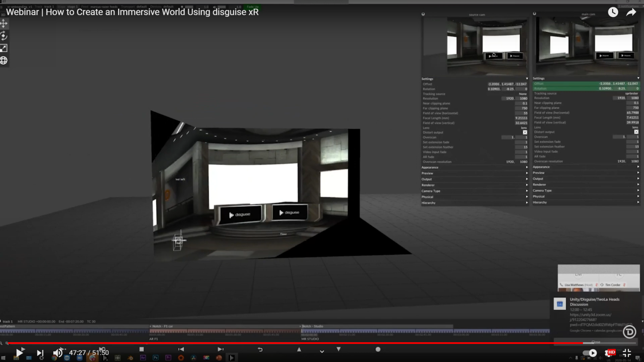Image resolution: width=644 pixels, height=362 pixels.
Task: Click the up triangle transport icon
Action: point(299,349)
